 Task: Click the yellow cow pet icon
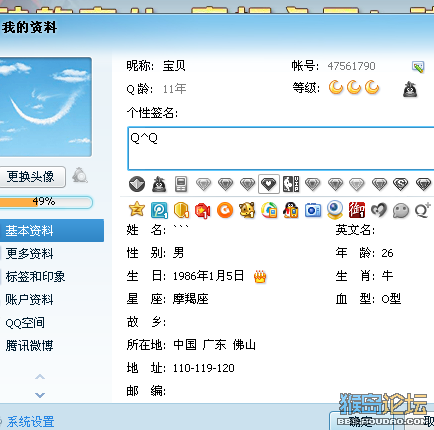pyautogui.click(x=247, y=210)
